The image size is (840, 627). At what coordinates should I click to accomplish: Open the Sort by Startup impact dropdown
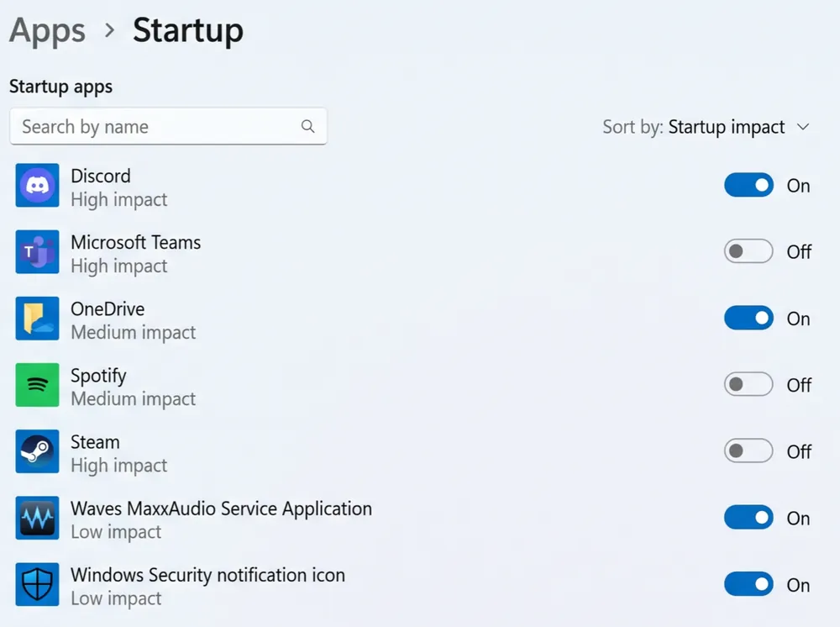coord(706,127)
